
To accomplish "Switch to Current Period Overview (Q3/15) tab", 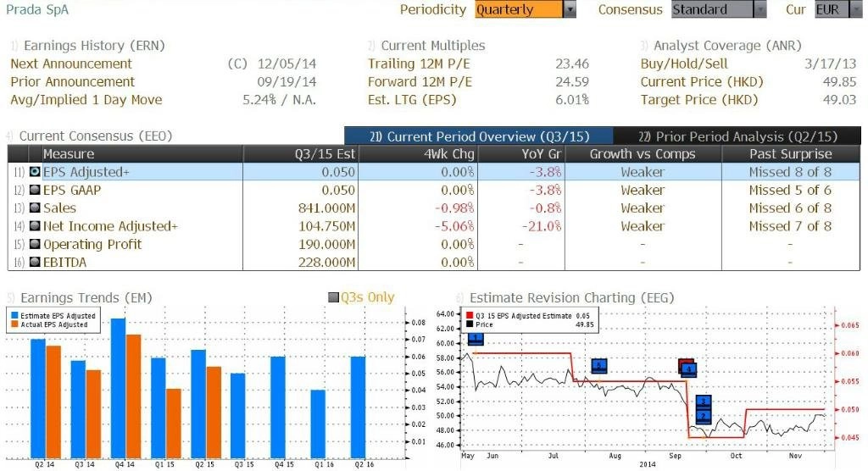I will point(479,136).
